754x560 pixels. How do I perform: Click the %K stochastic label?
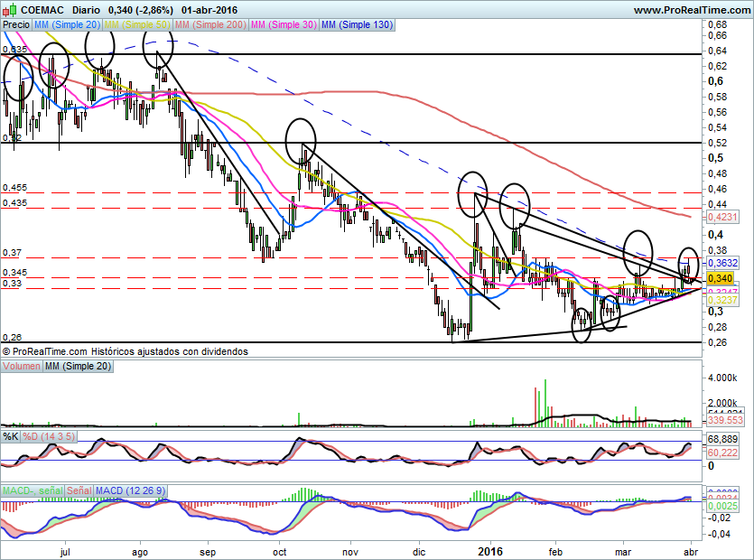11,436
